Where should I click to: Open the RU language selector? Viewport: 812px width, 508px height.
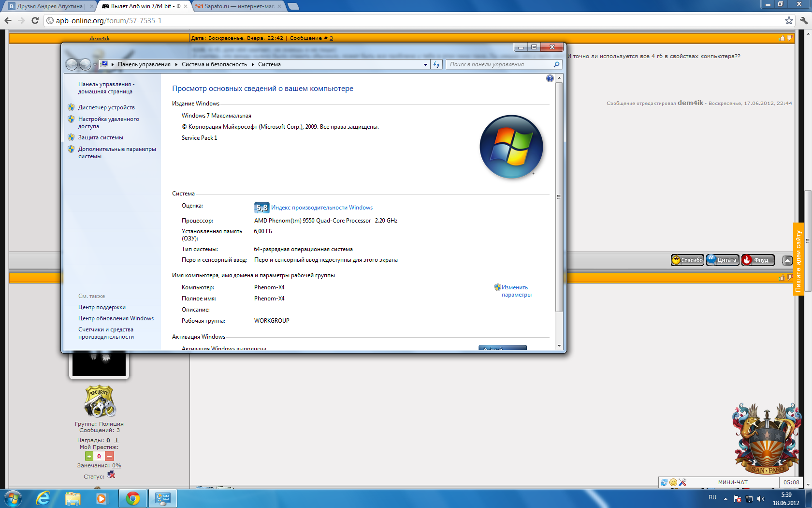(712, 497)
